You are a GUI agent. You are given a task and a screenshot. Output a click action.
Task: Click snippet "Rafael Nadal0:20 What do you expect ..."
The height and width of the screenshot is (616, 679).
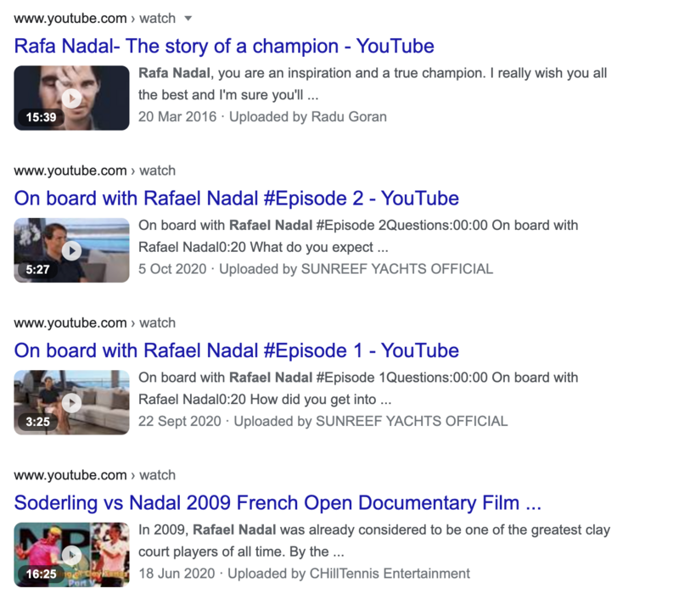click(x=263, y=248)
